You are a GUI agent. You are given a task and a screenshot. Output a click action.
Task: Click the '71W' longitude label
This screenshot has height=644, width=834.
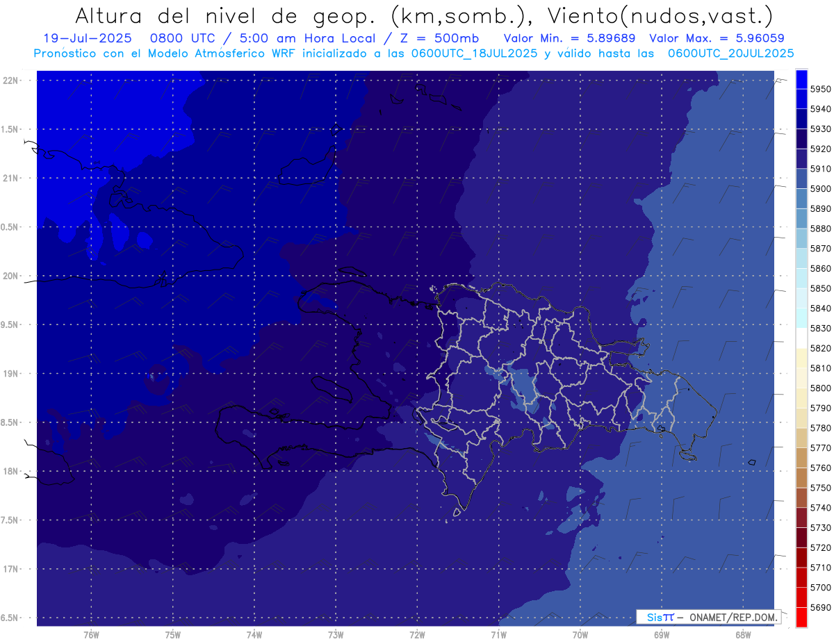click(499, 634)
